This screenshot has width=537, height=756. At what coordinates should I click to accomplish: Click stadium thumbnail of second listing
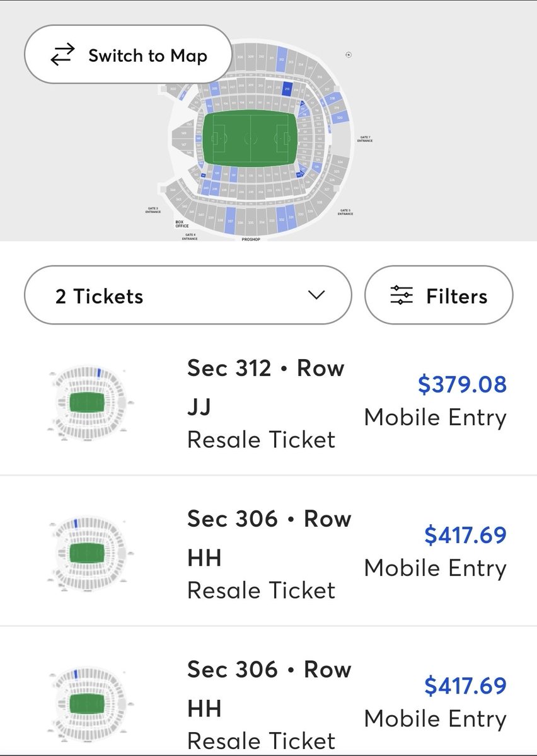coord(87,551)
